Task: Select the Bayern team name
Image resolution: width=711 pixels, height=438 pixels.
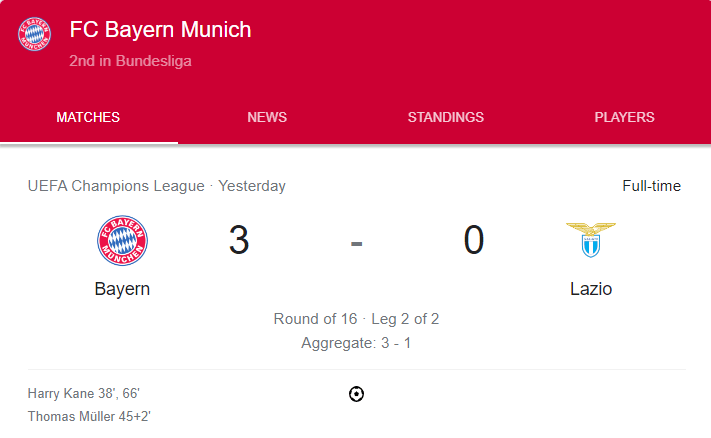Action: (x=122, y=289)
